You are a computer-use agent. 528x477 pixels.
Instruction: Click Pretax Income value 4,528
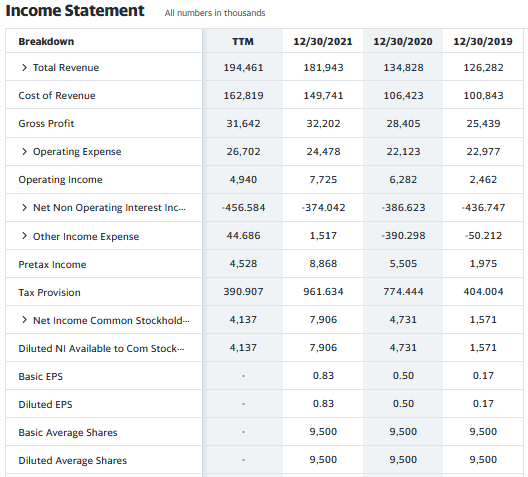click(x=243, y=264)
